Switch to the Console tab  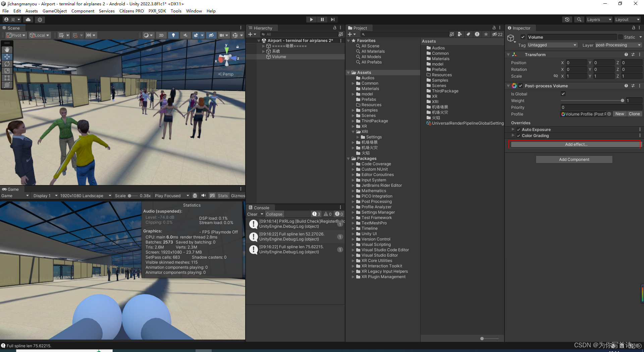pyautogui.click(x=262, y=208)
